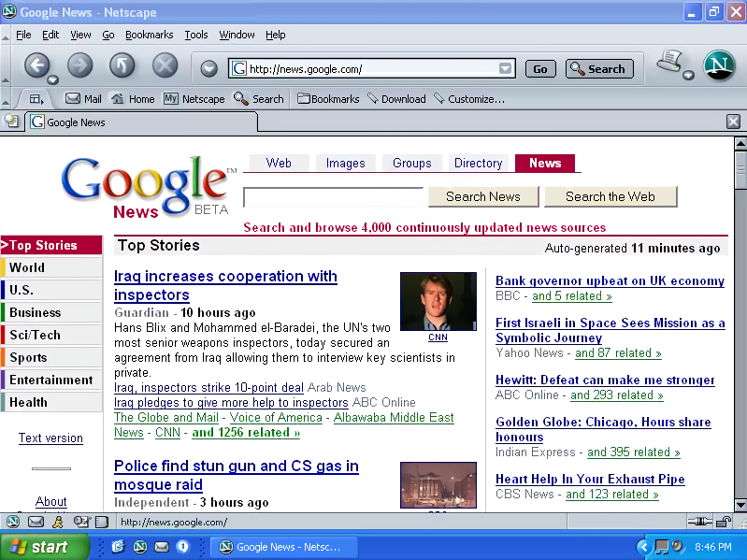The width and height of the screenshot is (747, 560).
Task: Click the Go button next to the URL
Action: [540, 69]
